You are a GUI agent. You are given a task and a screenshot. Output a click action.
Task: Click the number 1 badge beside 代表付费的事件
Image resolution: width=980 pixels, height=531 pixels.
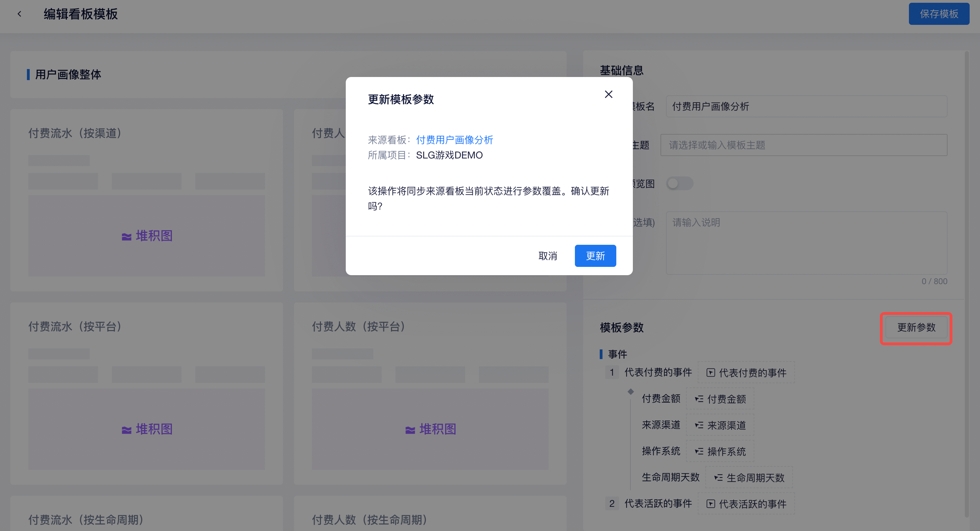pyautogui.click(x=611, y=372)
